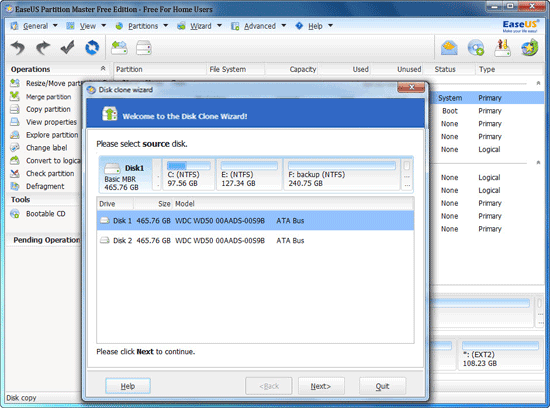
Task: Click the Convert to logical icon
Action: (x=15, y=161)
